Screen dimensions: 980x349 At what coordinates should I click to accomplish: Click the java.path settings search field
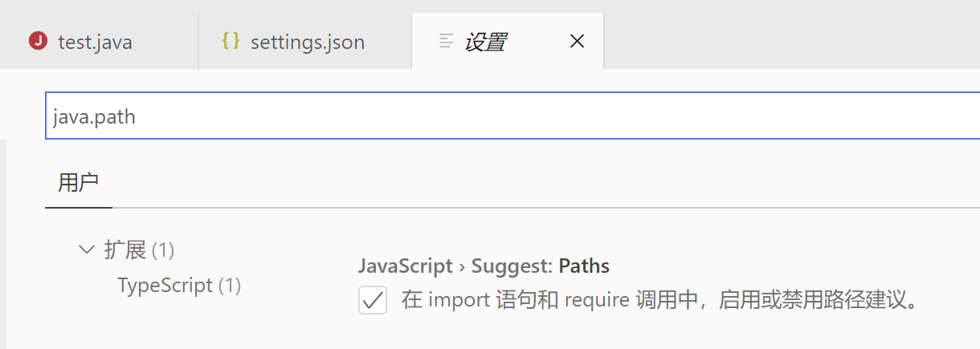(x=512, y=116)
